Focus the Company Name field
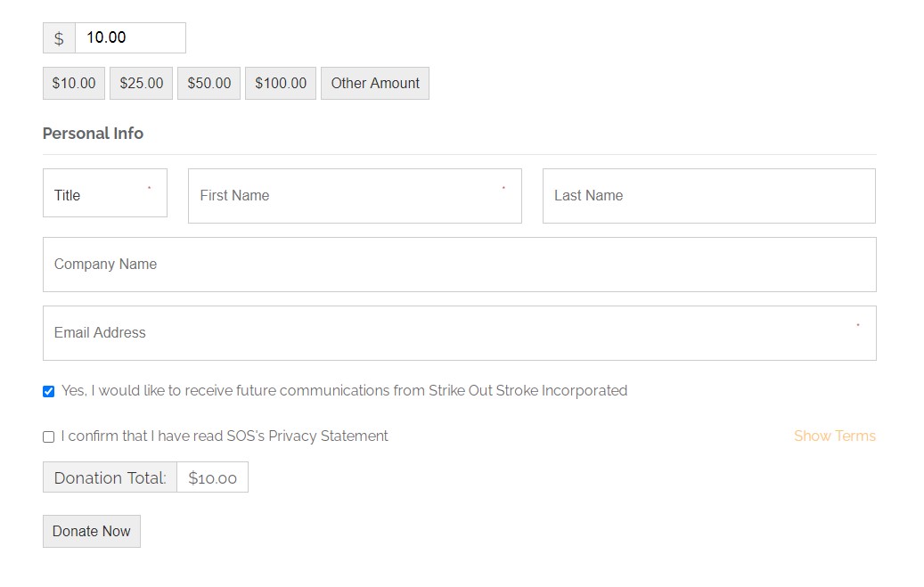This screenshot has width=924, height=587. [x=459, y=265]
